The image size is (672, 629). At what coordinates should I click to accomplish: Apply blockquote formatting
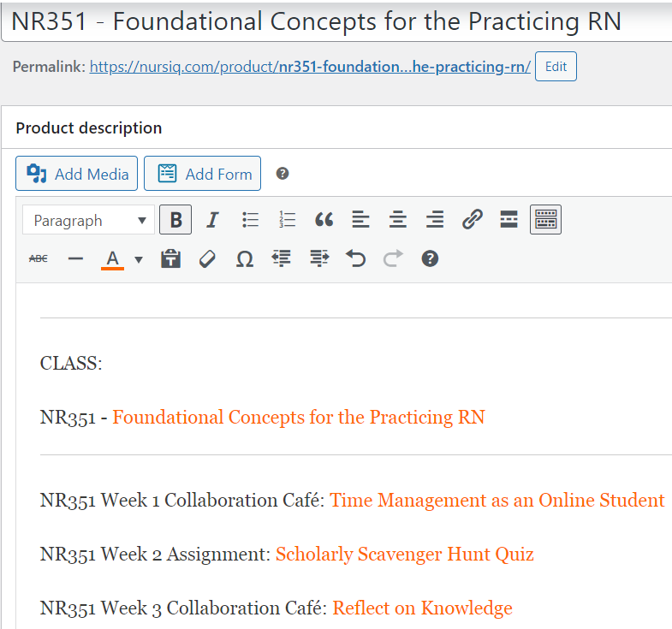(x=324, y=221)
